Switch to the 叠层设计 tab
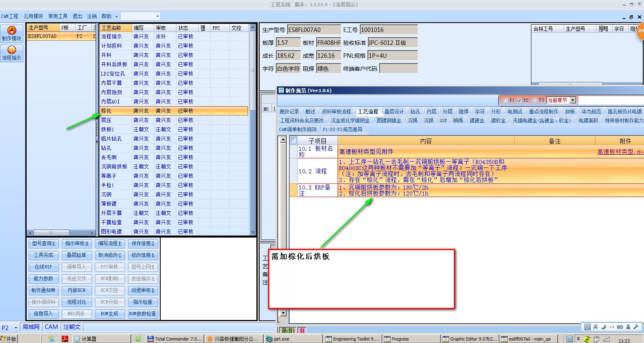This screenshot has width=644, height=343. click(394, 112)
